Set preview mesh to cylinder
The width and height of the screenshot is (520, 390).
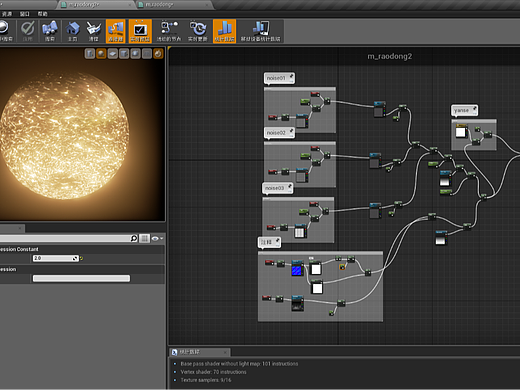90,53
